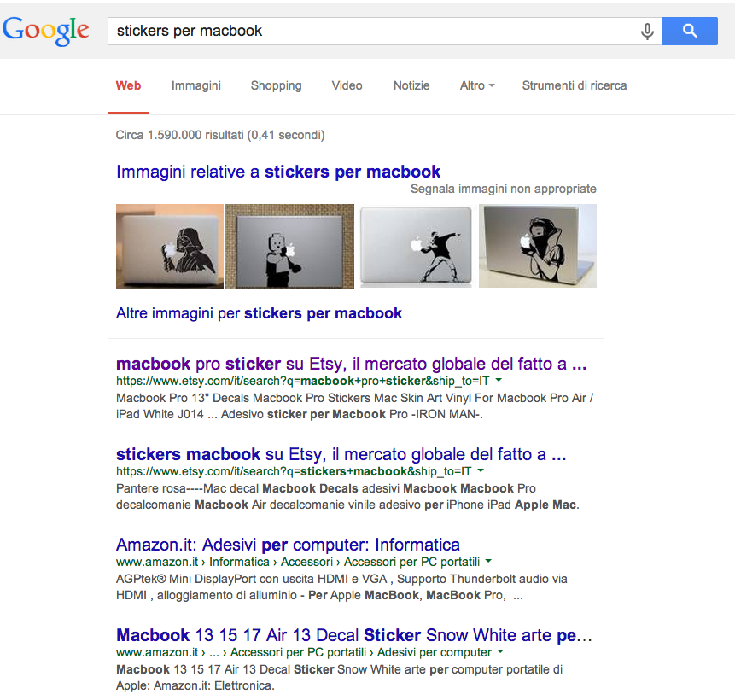Image resolution: width=735 pixels, height=700 pixels.
Task: Open the Snow White MacBook sticker thumbnail
Action: coord(538,246)
